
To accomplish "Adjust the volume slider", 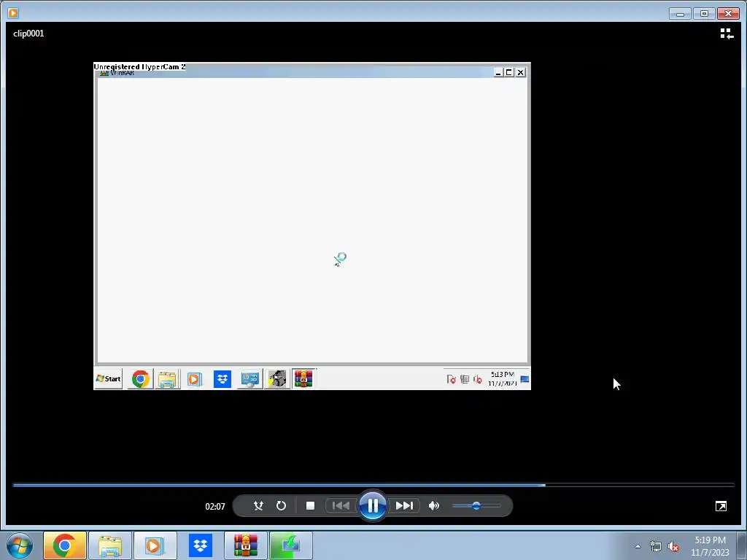I will click(x=476, y=506).
